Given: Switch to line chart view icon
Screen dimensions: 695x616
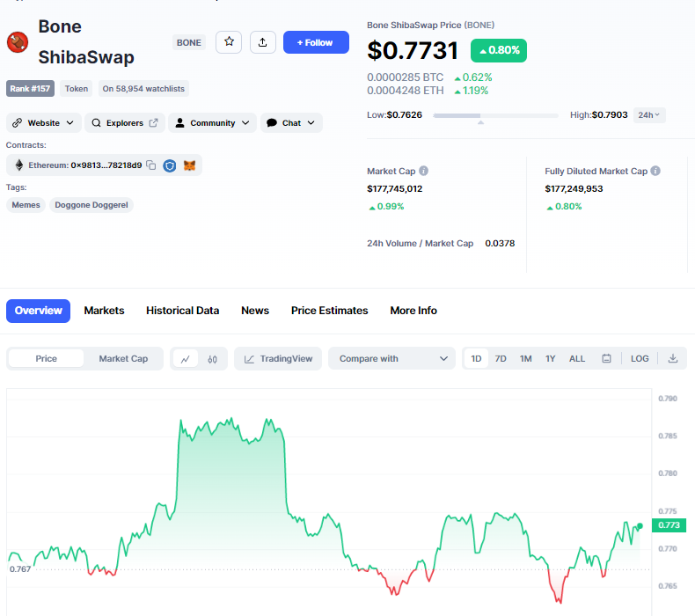Looking at the screenshot, I should [x=185, y=359].
